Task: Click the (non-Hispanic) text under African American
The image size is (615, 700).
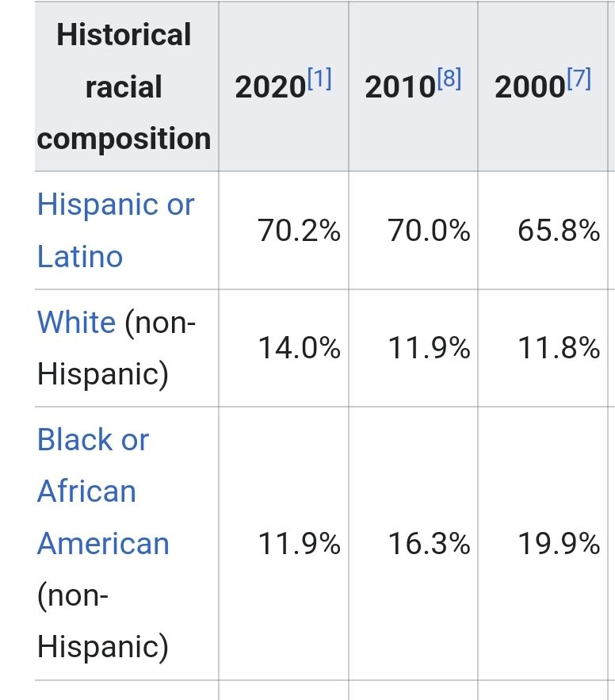Action: click(x=102, y=622)
